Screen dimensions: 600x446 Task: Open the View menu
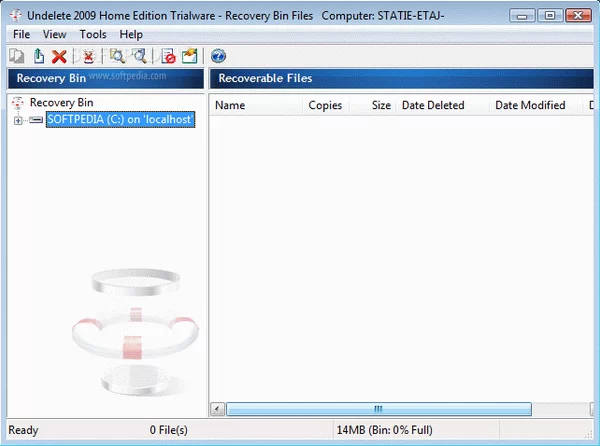click(54, 34)
